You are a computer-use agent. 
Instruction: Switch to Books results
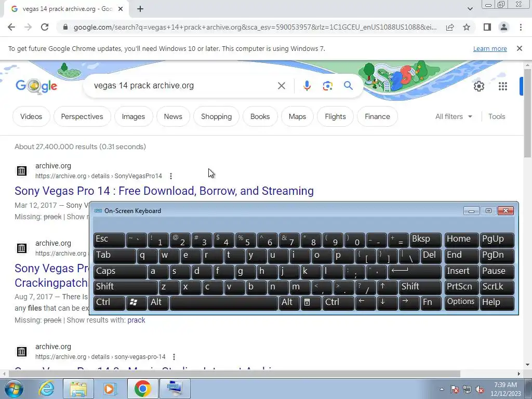tap(260, 117)
